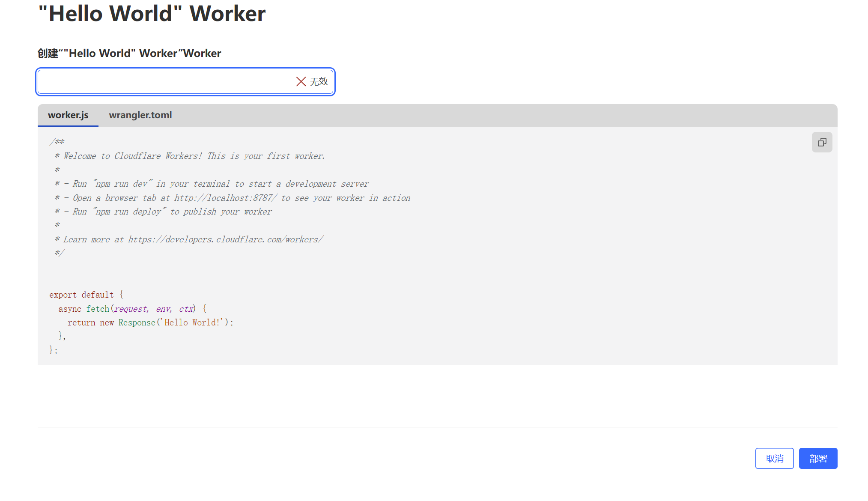The image size is (868, 501).
Task: Click the 'return new Response' code line
Action: pyautogui.click(x=150, y=322)
